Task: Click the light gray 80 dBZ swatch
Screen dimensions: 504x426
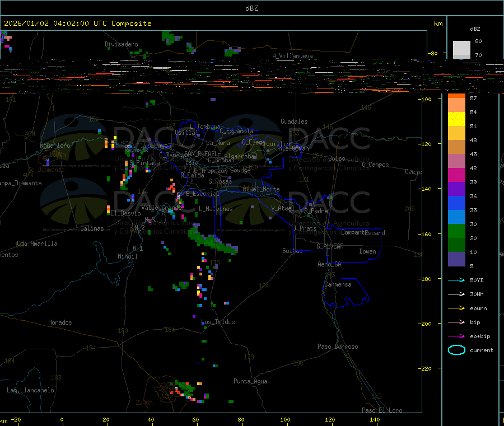Action: (x=461, y=49)
